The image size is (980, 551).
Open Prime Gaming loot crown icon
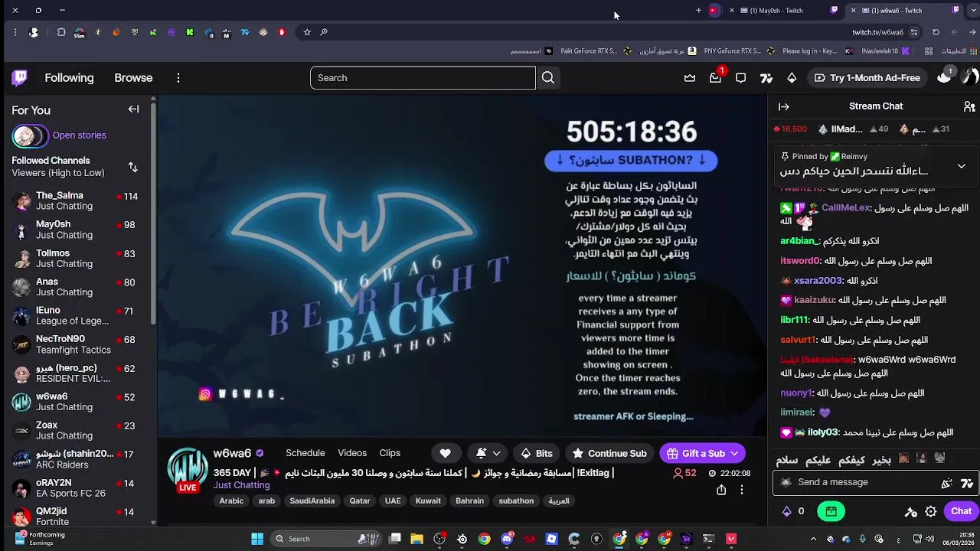click(690, 78)
